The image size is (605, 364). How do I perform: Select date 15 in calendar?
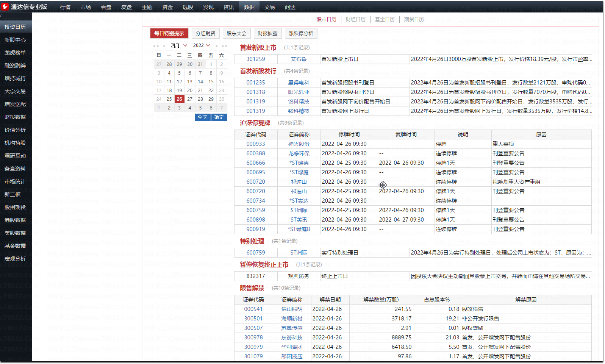pos(211,82)
